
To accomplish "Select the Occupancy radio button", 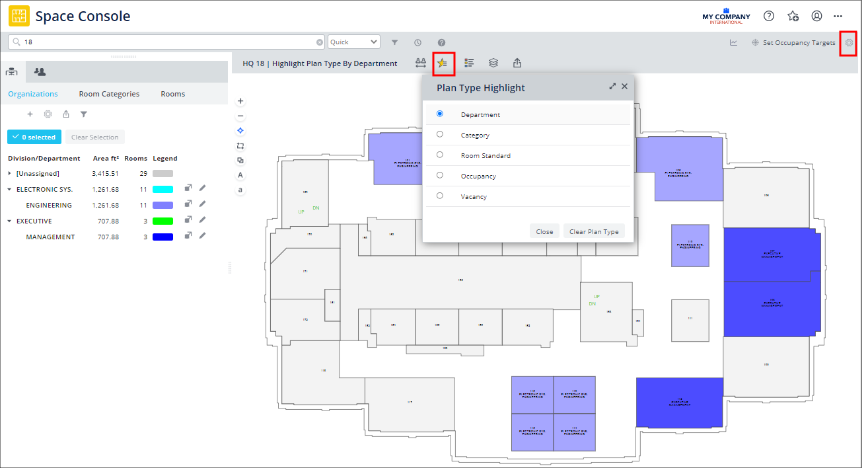I will 440,176.
